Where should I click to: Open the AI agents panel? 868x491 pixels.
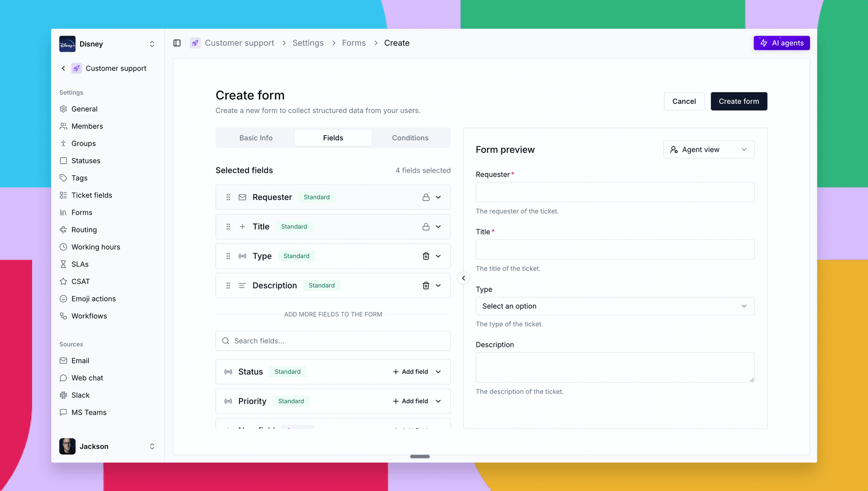tap(781, 43)
